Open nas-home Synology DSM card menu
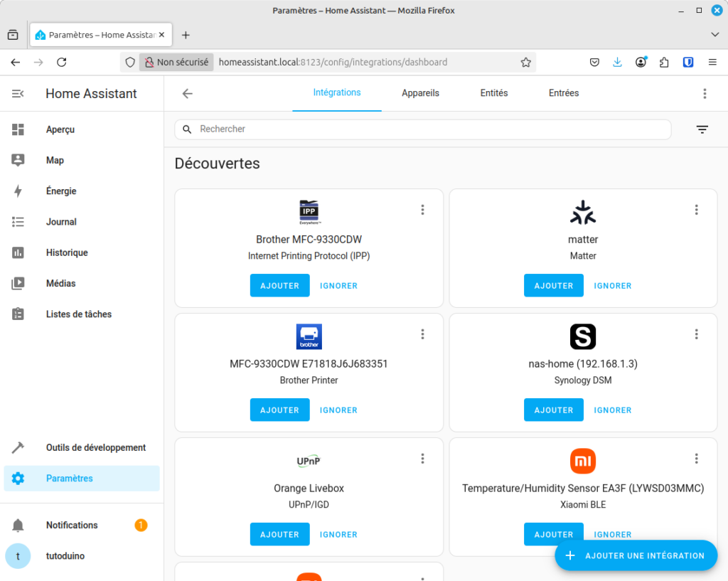The image size is (728, 581). 696,334
